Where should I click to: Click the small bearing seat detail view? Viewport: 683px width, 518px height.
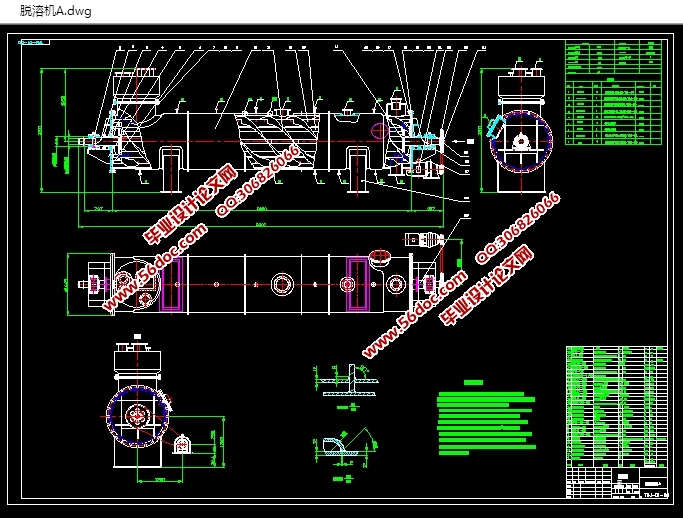(183, 442)
